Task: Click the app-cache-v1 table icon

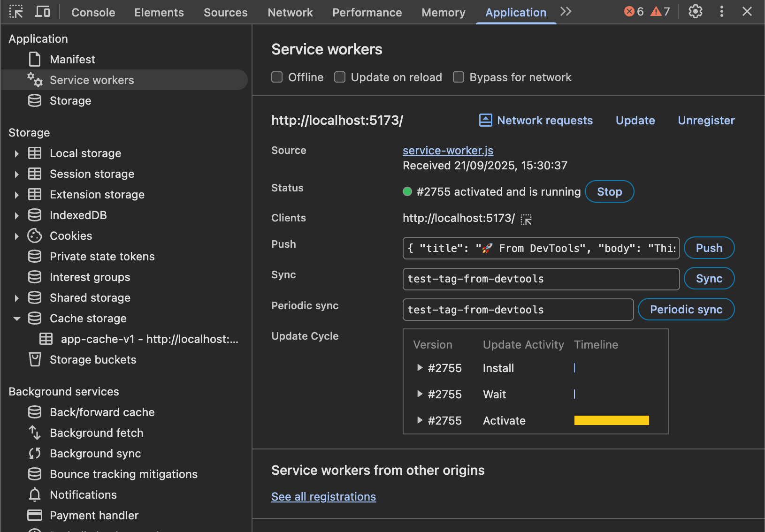Action: (x=46, y=339)
